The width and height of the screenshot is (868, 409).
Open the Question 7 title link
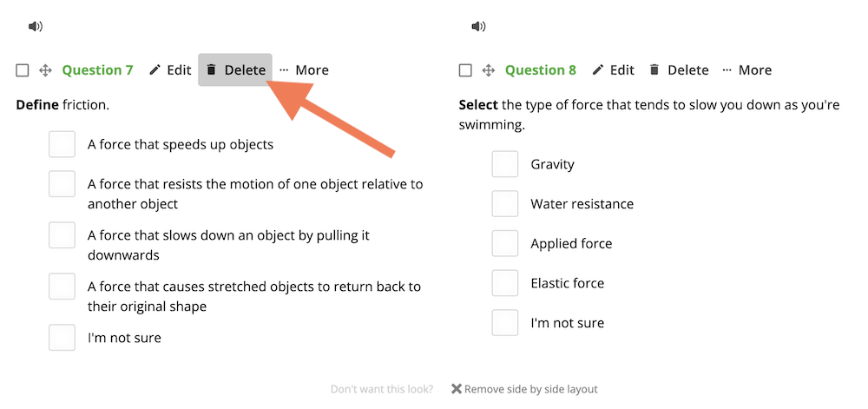point(97,70)
